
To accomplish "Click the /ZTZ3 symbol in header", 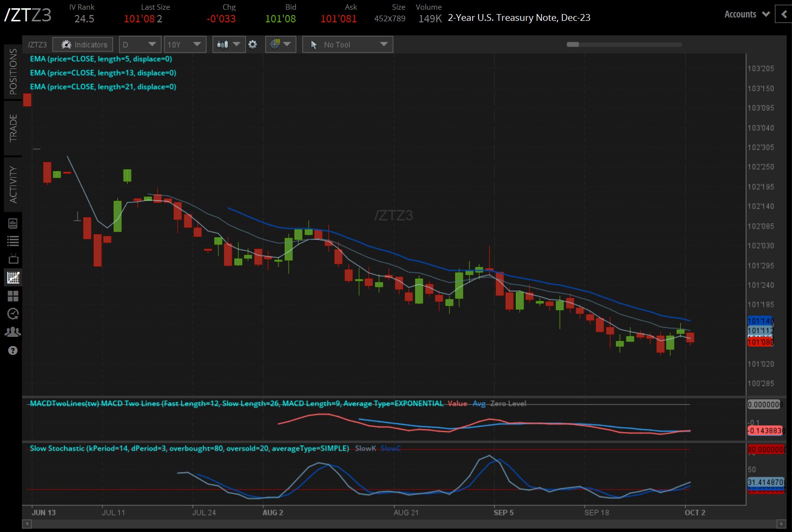I will click(x=28, y=15).
